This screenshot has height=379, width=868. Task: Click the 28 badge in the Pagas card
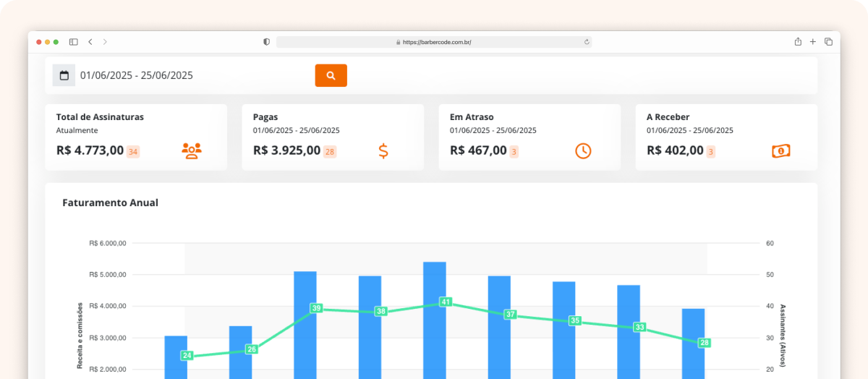pos(330,152)
